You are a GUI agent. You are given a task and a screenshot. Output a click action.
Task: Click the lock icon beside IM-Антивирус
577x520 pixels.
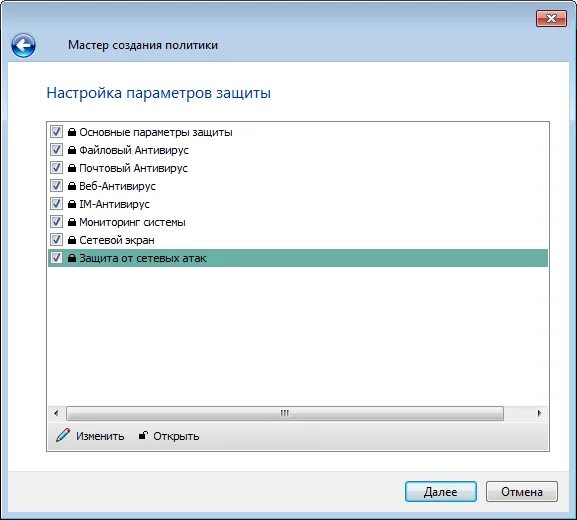tap(72, 204)
